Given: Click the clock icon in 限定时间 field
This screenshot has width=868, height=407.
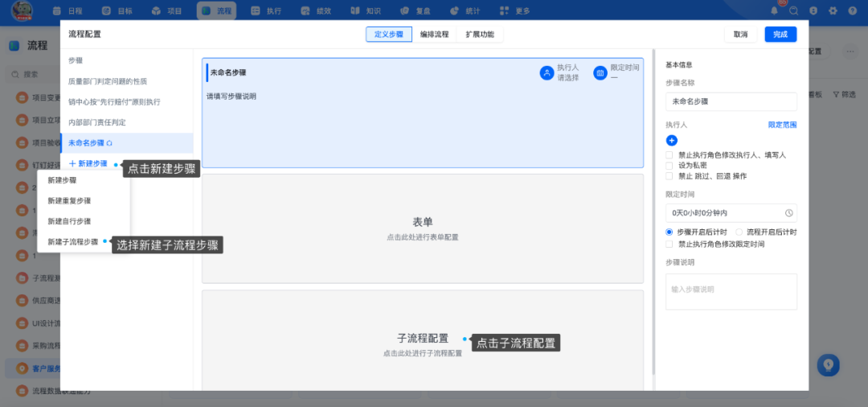Looking at the screenshot, I should click(789, 212).
